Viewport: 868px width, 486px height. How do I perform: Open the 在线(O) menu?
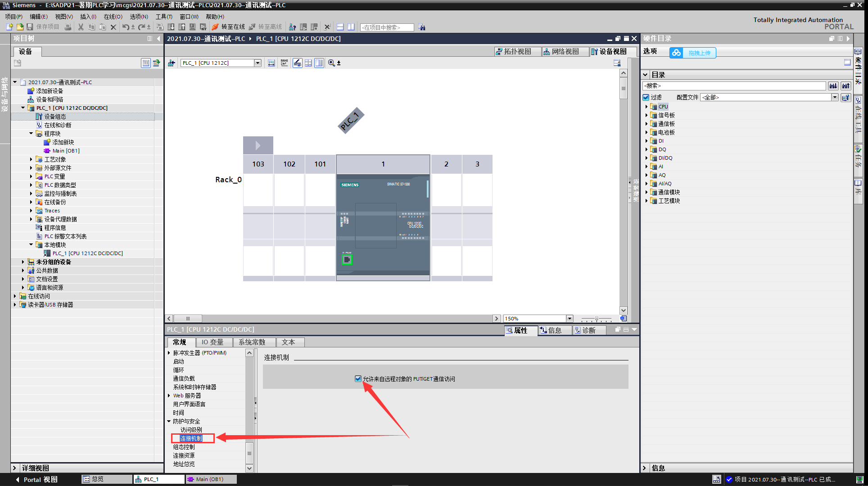[113, 17]
